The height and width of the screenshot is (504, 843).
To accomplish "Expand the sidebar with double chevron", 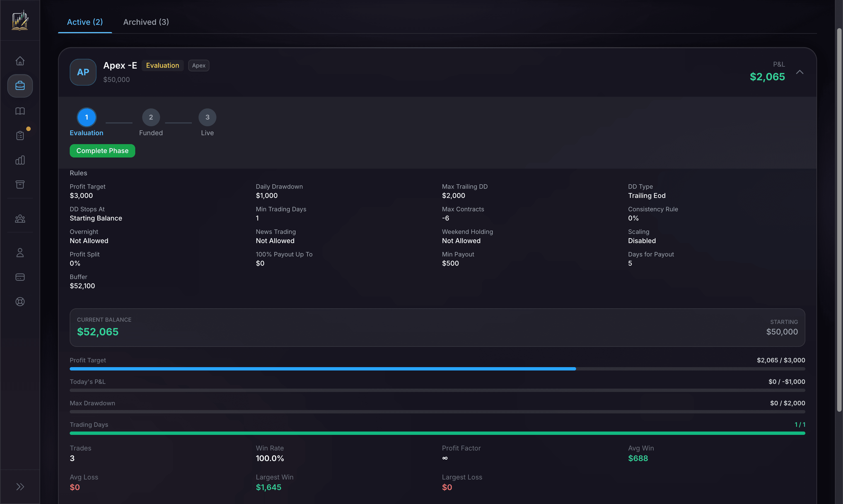I will [x=20, y=487].
